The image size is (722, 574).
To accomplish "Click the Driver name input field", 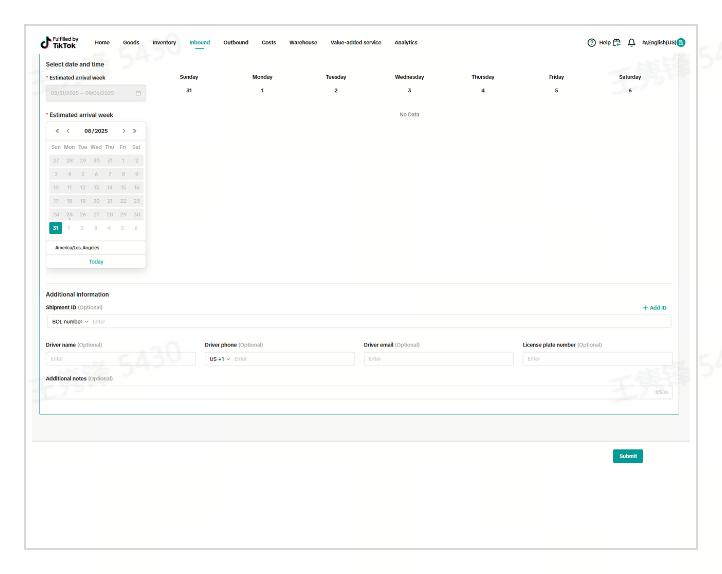I will (121, 359).
